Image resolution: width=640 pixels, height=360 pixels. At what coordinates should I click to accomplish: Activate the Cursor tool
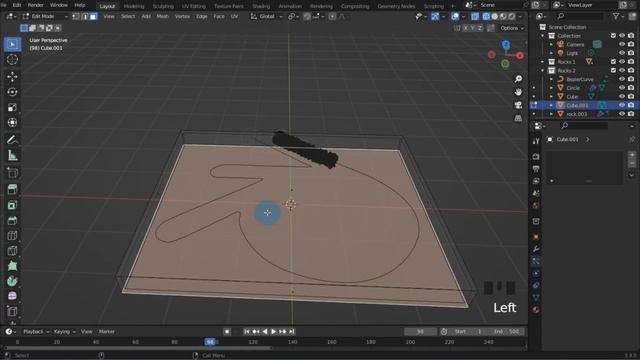pos(12,60)
